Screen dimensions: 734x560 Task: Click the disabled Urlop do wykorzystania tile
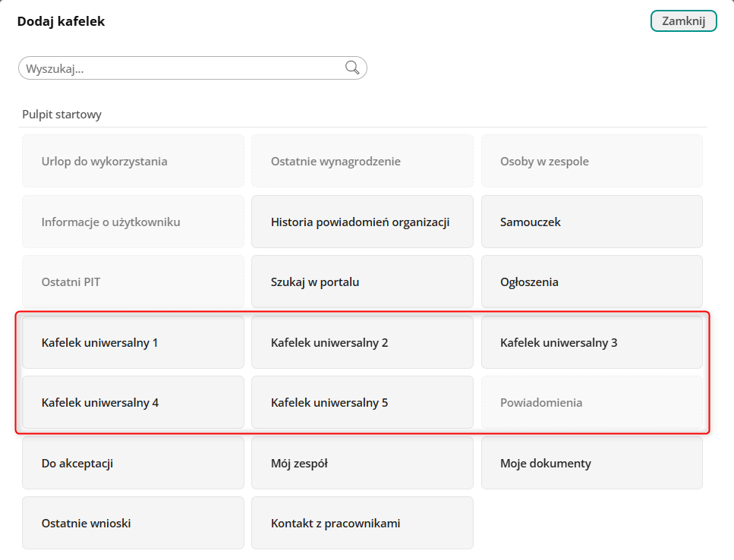click(133, 161)
